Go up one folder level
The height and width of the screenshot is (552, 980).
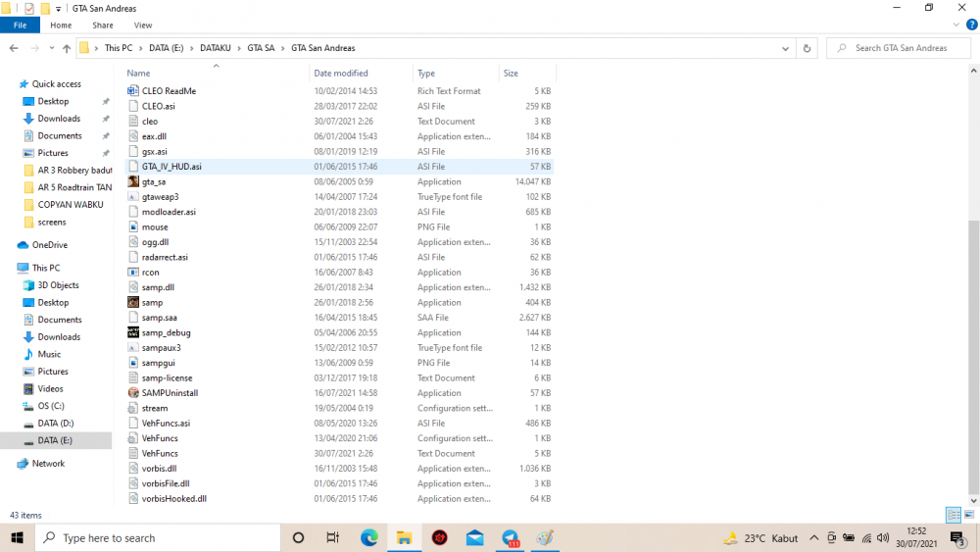[67, 48]
